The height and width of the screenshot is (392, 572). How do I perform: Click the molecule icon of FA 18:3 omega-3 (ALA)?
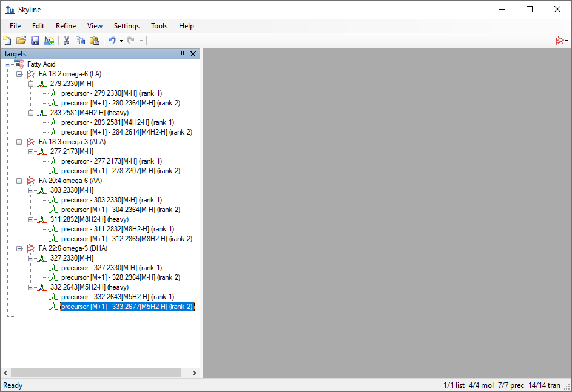tap(31, 142)
